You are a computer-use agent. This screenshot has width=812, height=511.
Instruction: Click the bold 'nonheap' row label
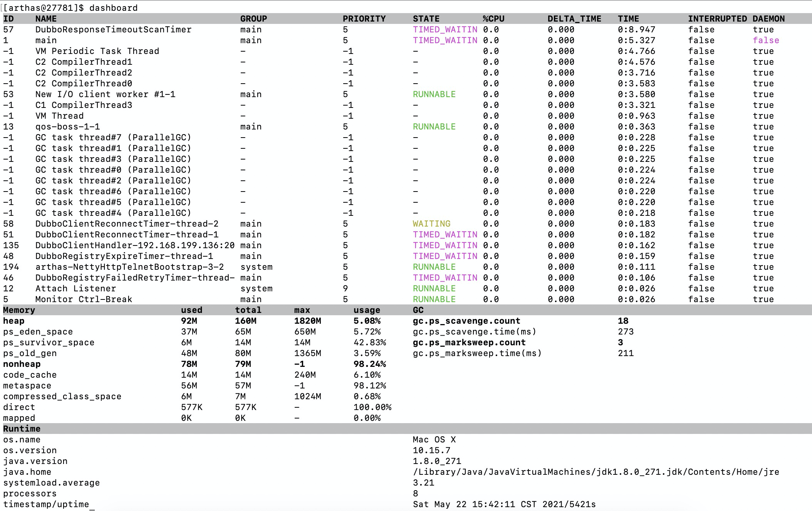click(x=22, y=364)
